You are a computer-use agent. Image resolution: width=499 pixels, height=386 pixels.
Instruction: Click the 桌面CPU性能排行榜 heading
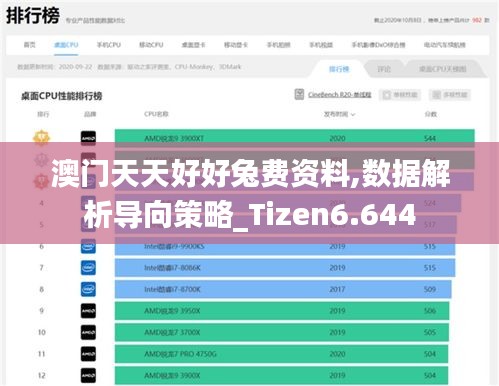[x=61, y=96]
